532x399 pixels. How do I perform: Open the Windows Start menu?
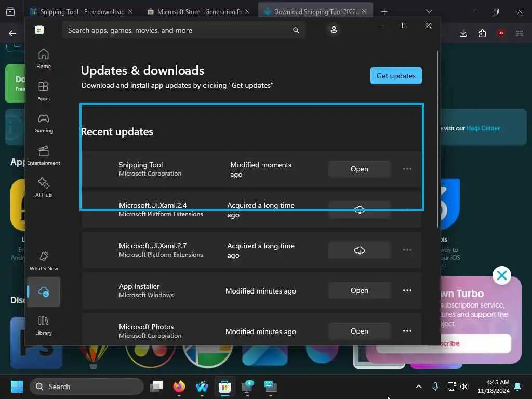(x=17, y=387)
